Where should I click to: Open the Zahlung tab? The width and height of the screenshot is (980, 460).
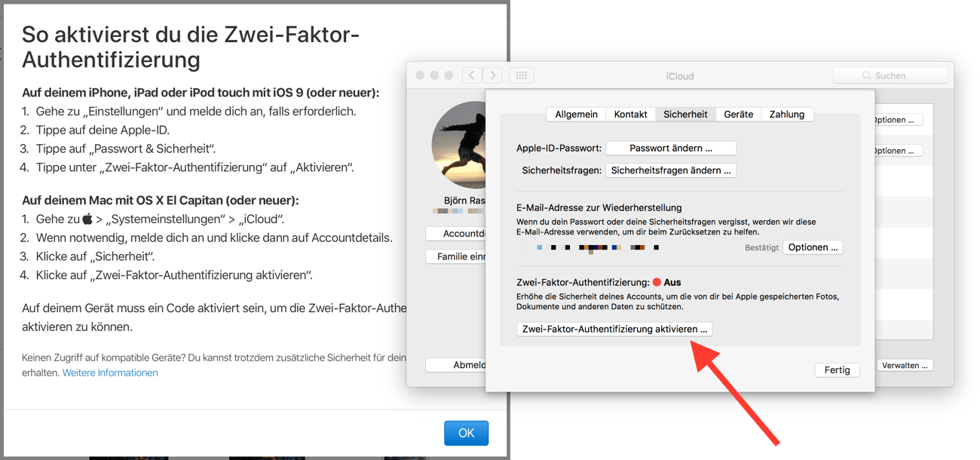[786, 114]
